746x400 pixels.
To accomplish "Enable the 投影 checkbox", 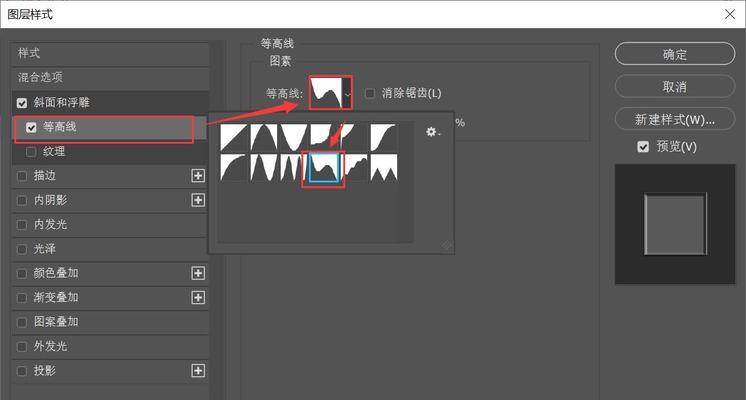I will (22, 371).
